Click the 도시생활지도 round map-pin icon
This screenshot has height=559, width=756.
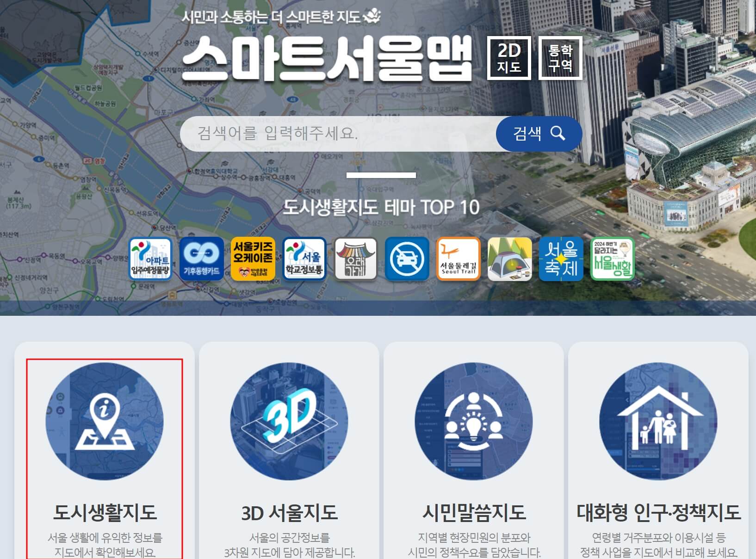tap(105, 421)
